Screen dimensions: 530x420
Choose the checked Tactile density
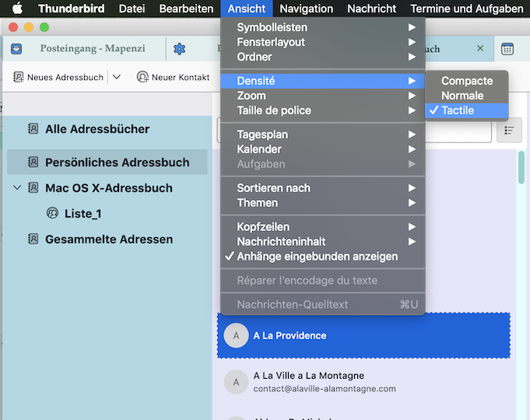coord(466,110)
